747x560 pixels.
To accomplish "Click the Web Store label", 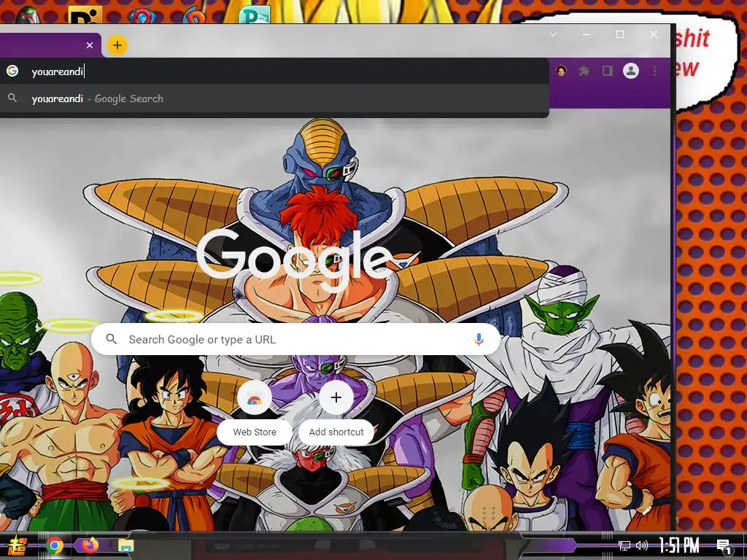I will (255, 432).
